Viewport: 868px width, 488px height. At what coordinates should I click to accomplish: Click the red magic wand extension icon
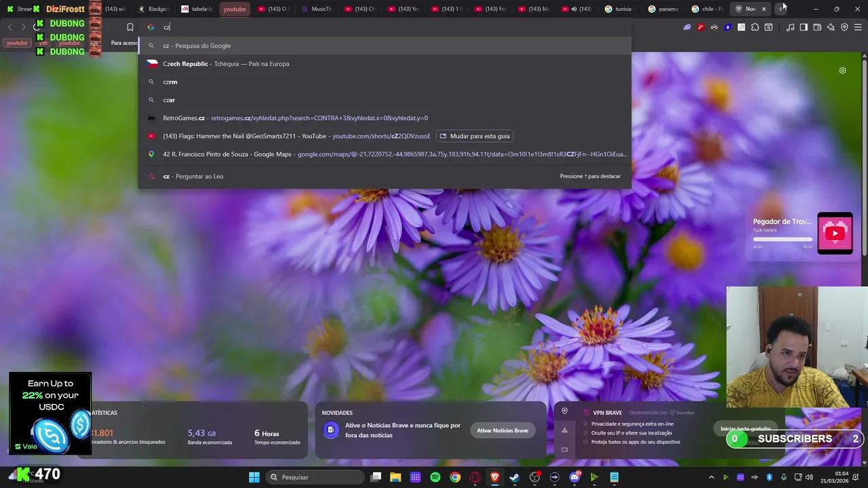(701, 27)
